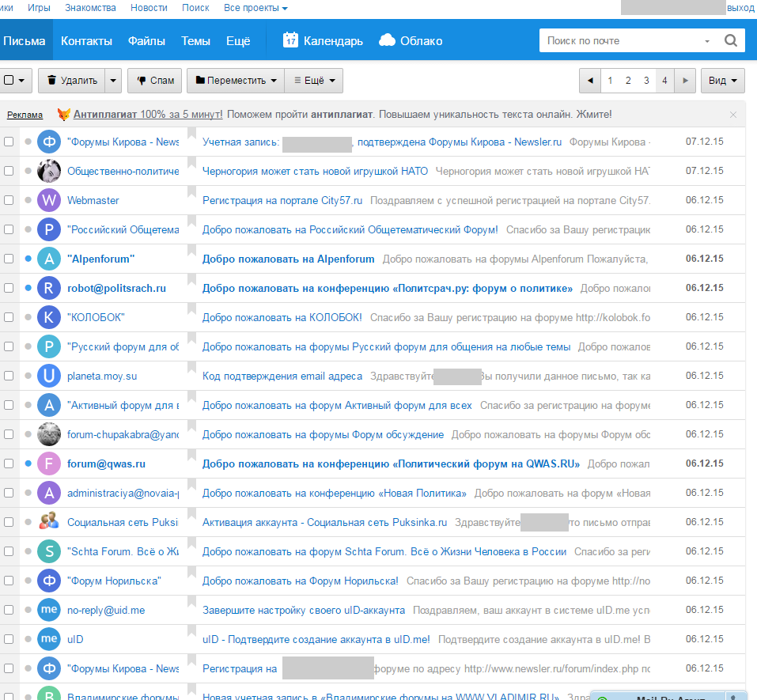Close the Антиплагиат ad banner
The height and width of the screenshot is (700, 757).
732,115
